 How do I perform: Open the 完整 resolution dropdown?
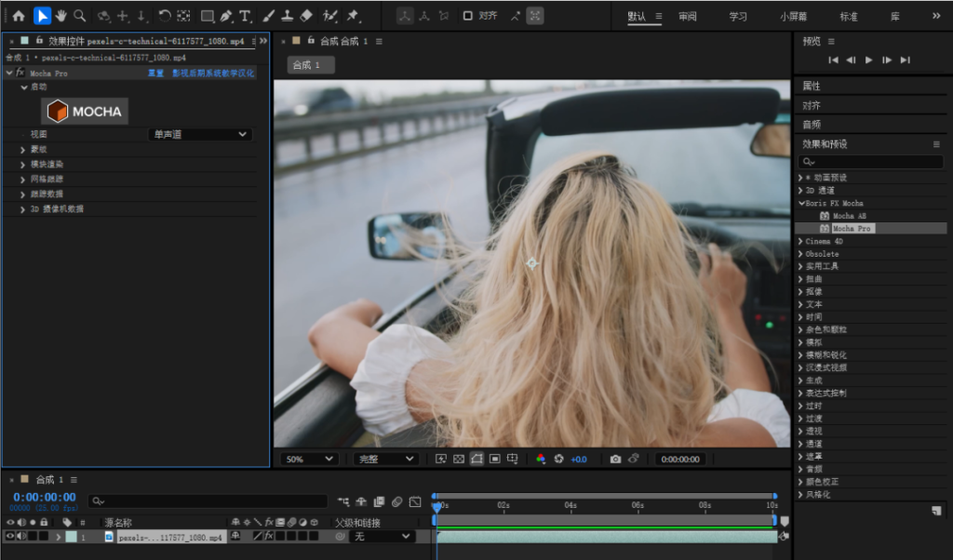tap(383, 459)
